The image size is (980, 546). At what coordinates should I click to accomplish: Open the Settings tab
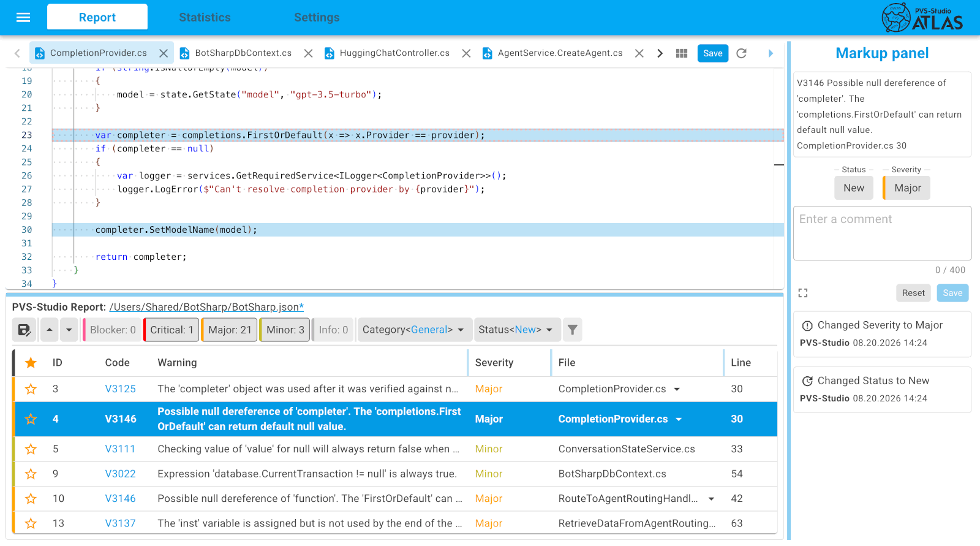click(317, 17)
